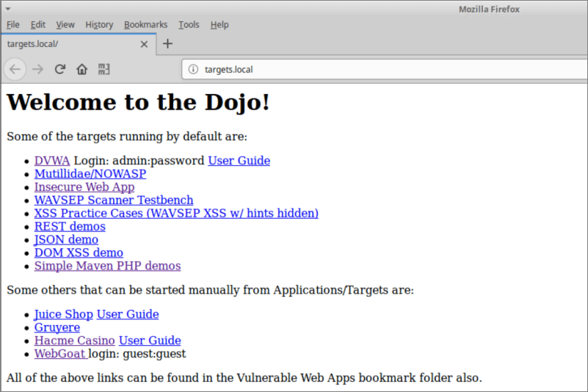Open the Hacme Casino link

click(74, 340)
